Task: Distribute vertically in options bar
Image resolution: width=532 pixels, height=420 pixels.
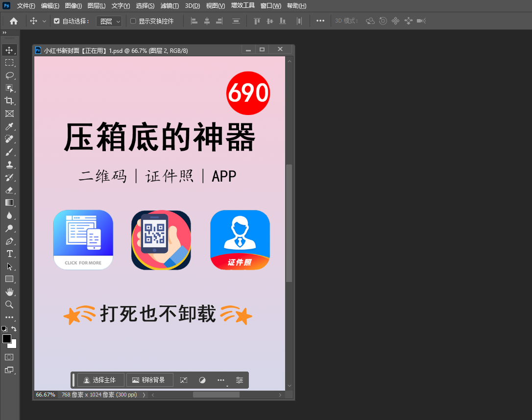Action: coord(236,21)
